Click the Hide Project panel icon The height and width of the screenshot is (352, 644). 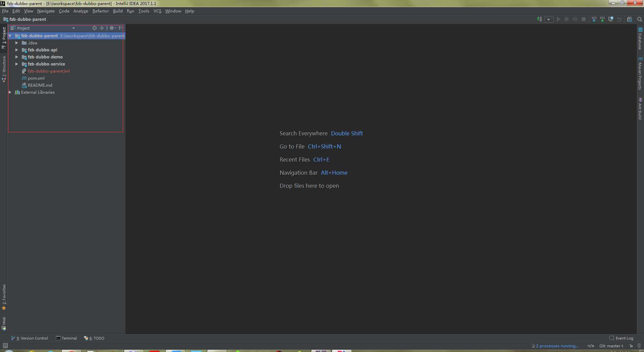click(x=120, y=28)
